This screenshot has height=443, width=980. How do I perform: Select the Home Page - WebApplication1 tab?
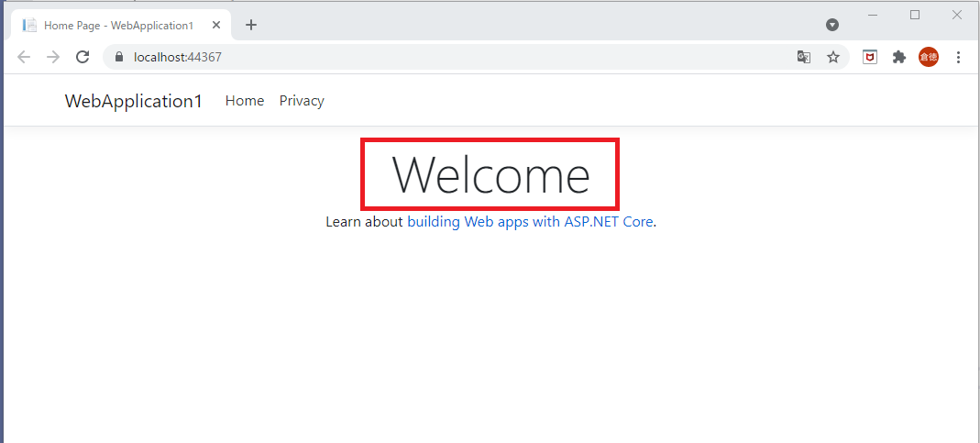coord(121,25)
